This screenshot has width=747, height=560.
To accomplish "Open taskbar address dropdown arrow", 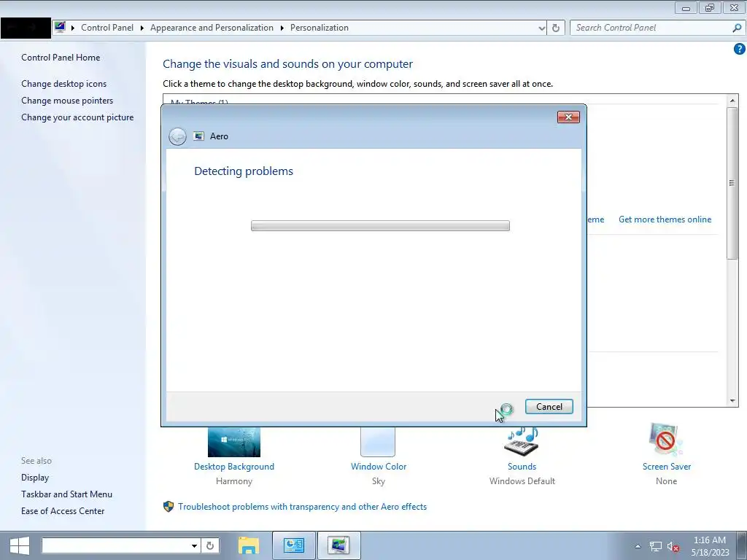I will point(194,545).
